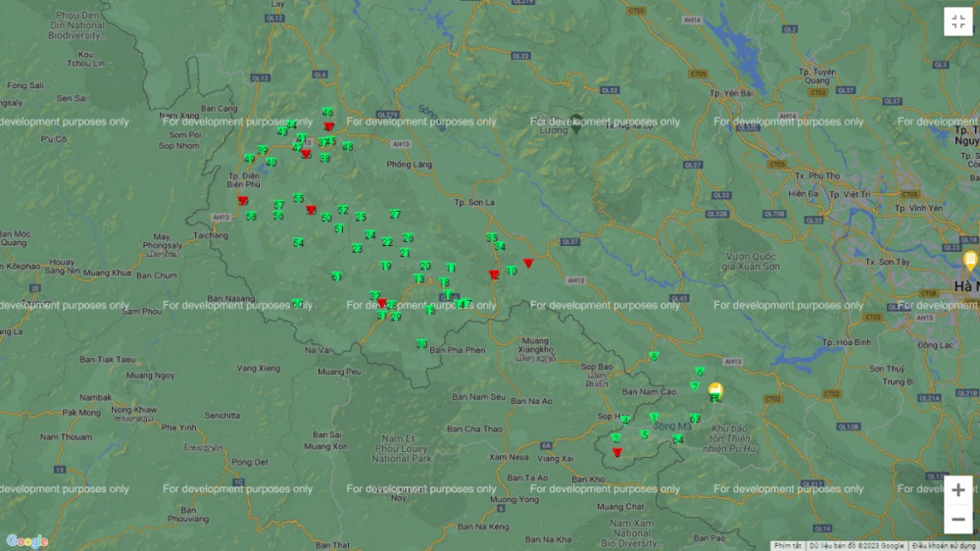980x551 pixels.
Task: Select green marker number 18
Action: pos(444,282)
